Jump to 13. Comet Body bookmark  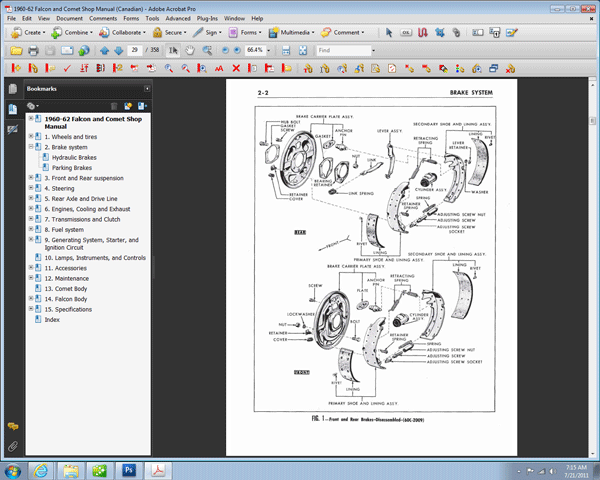(66, 289)
